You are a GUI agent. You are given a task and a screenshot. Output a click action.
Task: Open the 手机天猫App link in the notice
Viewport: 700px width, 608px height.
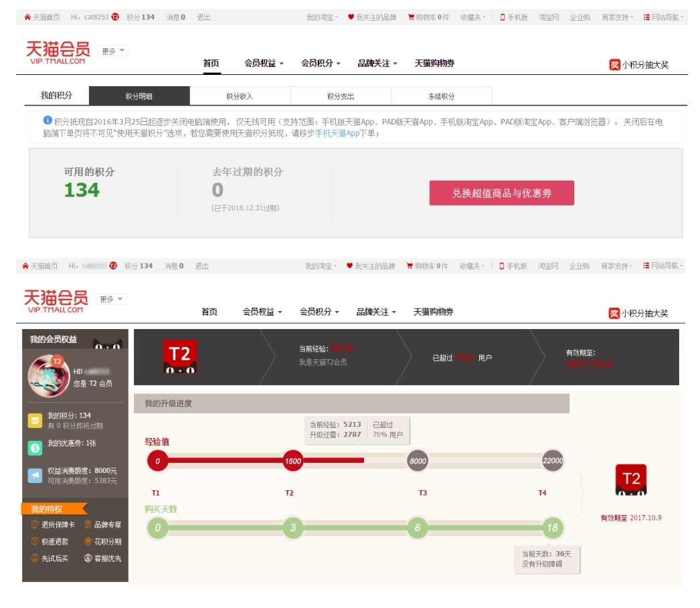337,134
